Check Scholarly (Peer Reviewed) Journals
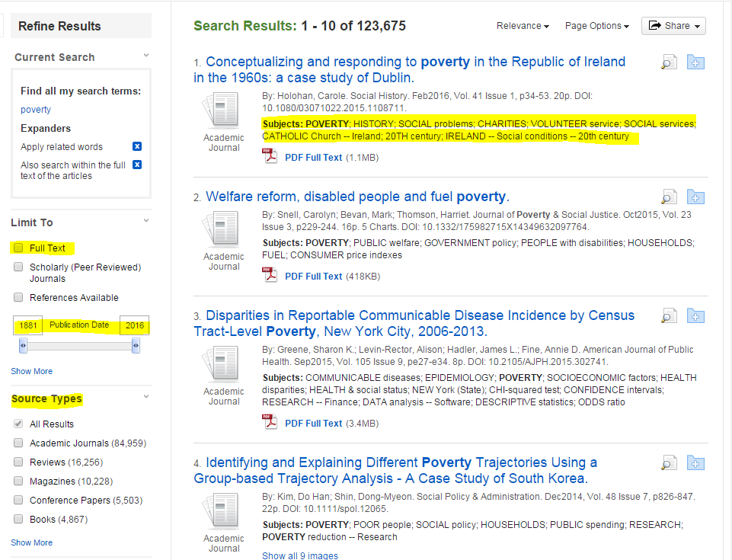 (x=18, y=267)
